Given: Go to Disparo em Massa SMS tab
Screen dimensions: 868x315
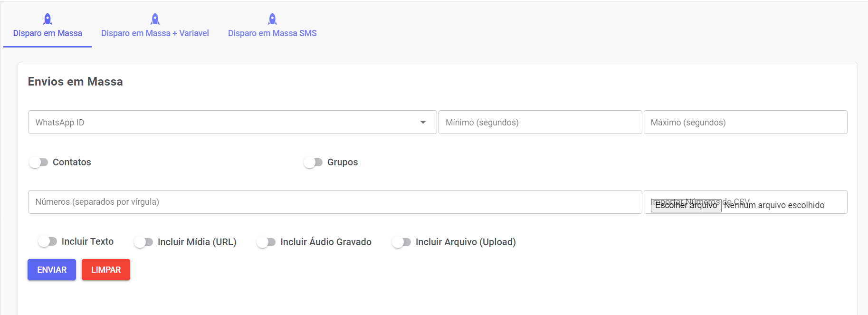Looking at the screenshot, I should (272, 33).
